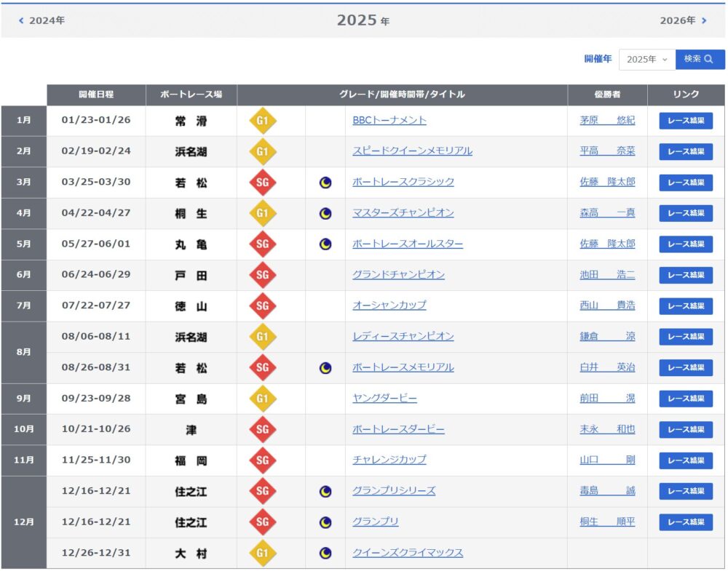This screenshot has height=571, width=728.
Task: Click the SG badge for ボートレースクラシック
Action: [x=263, y=183]
